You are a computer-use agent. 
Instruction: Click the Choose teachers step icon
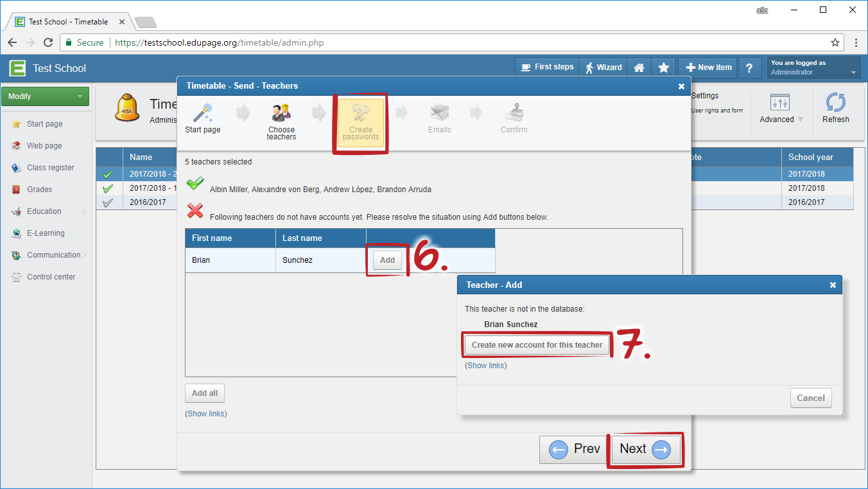(281, 113)
